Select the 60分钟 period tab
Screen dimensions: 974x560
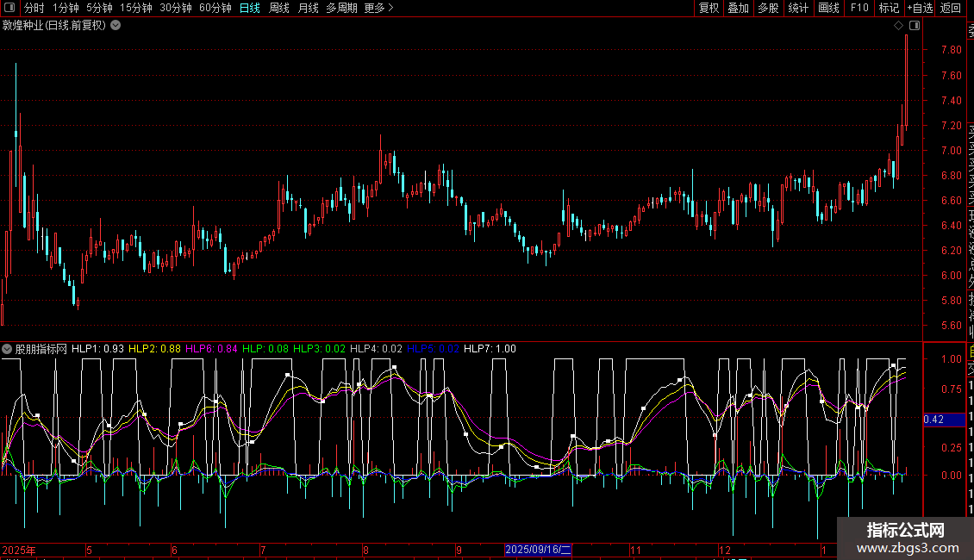click(215, 8)
